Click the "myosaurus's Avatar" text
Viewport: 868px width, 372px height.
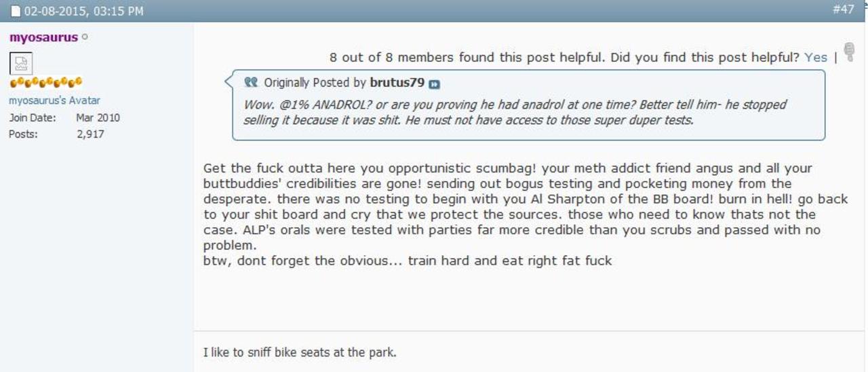(54, 100)
